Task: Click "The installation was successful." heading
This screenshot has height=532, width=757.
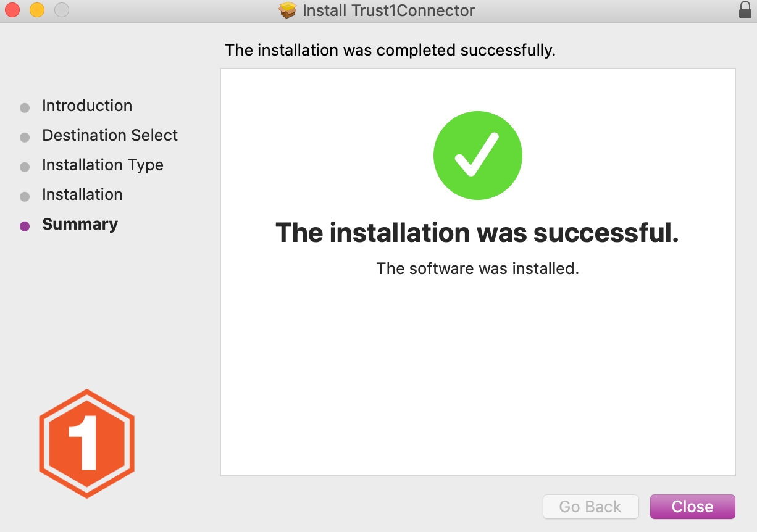Action: click(x=477, y=233)
